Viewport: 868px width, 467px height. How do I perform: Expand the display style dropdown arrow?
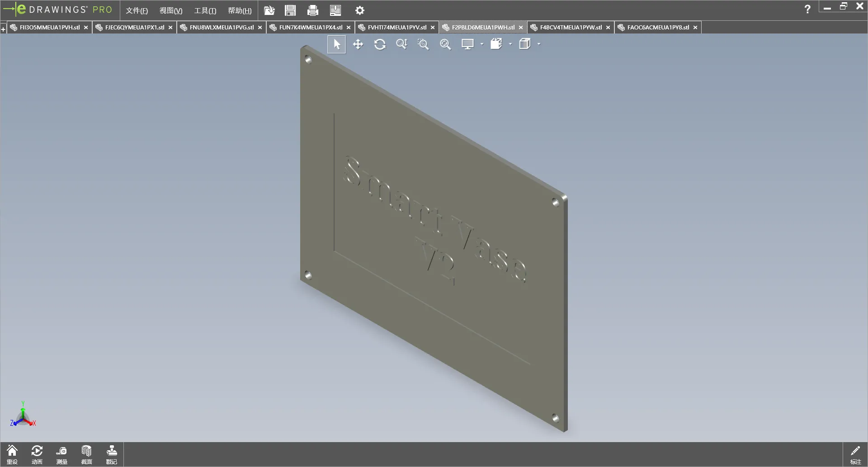coord(482,44)
